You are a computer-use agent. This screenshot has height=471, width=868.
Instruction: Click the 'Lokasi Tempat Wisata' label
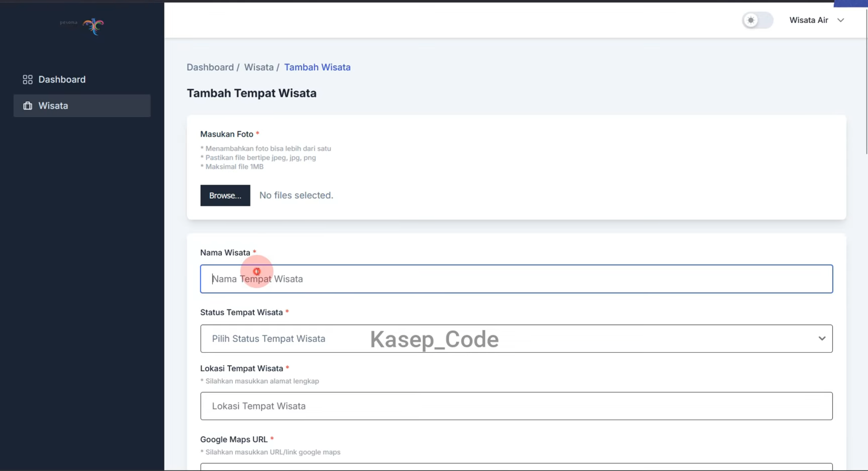click(242, 368)
